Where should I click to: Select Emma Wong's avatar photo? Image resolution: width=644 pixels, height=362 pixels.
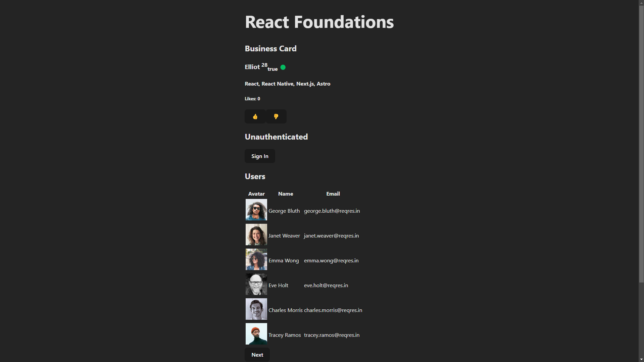pos(256,259)
